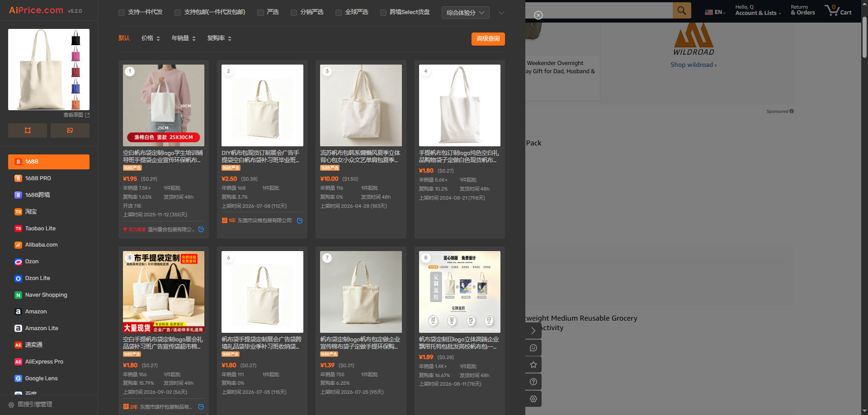Open Returns & Orders on Amazon
Image resolution: width=868 pixels, height=415 pixels.
pyautogui.click(x=802, y=10)
